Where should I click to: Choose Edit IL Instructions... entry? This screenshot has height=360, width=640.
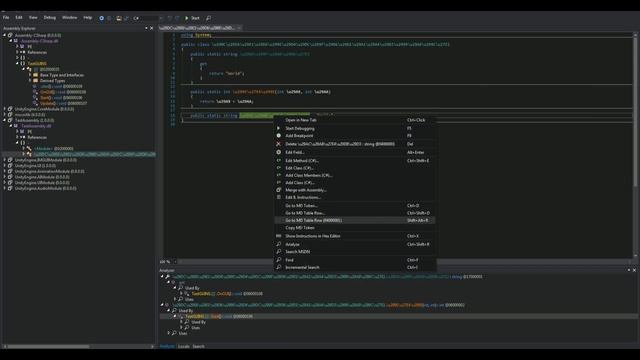click(355, 198)
